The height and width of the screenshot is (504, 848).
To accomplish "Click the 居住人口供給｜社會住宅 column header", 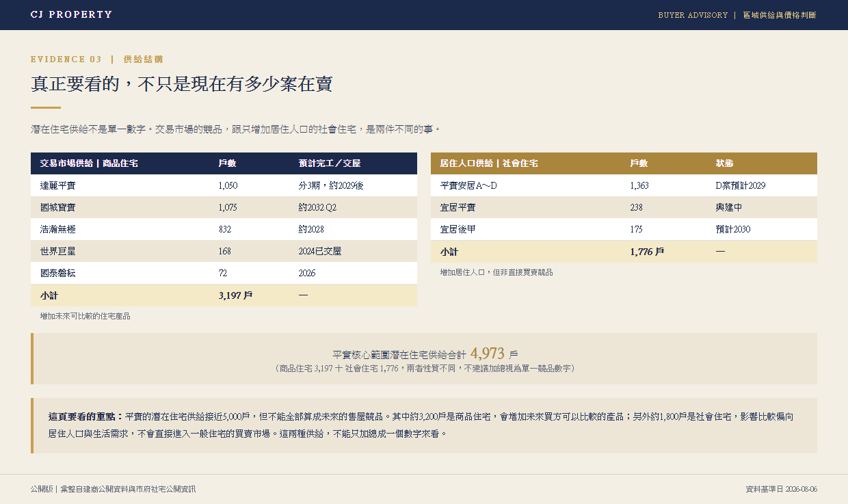I will [489, 163].
